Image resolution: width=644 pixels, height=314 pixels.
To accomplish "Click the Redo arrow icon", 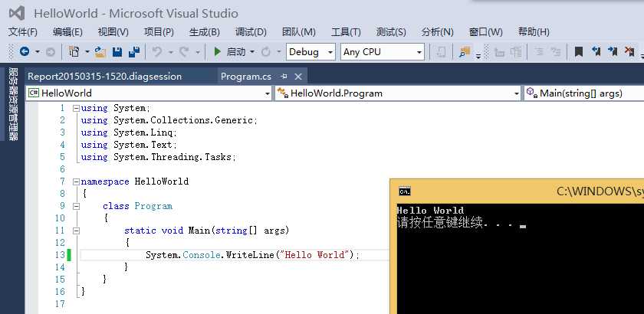I will click(x=185, y=52).
